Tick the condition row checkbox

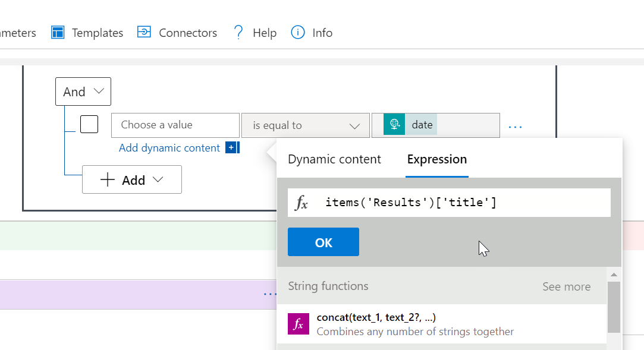click(89, 125)
